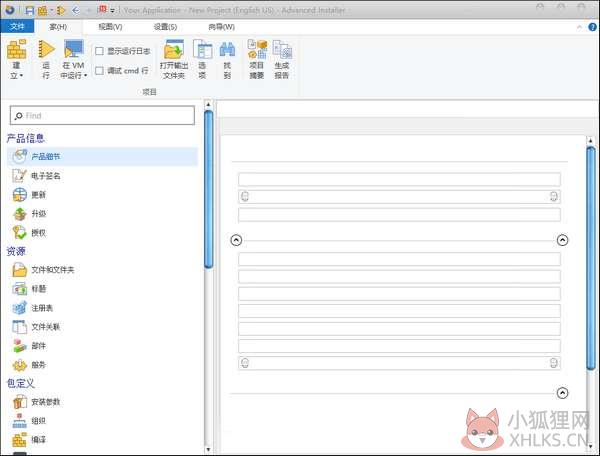Click the red icon in quick access toolbar
The height and width of the screenshot is (456, 600).
(103, 9)
